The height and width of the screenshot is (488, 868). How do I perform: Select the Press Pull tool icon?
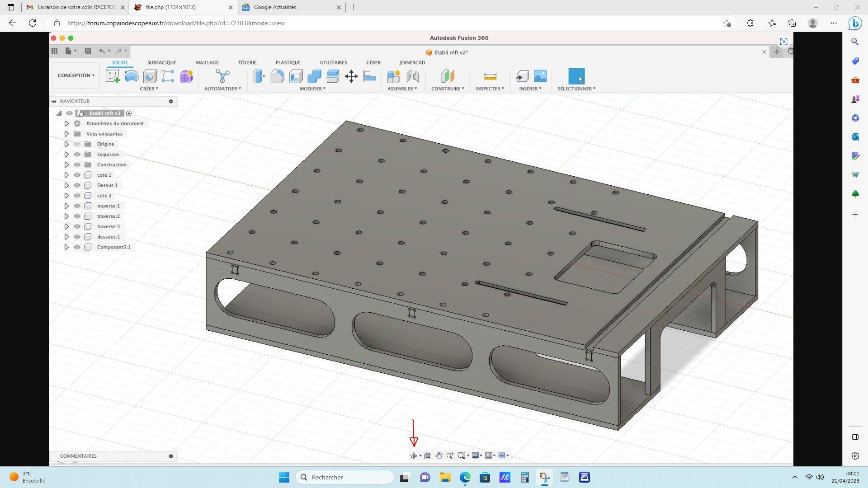coord(259,76)
